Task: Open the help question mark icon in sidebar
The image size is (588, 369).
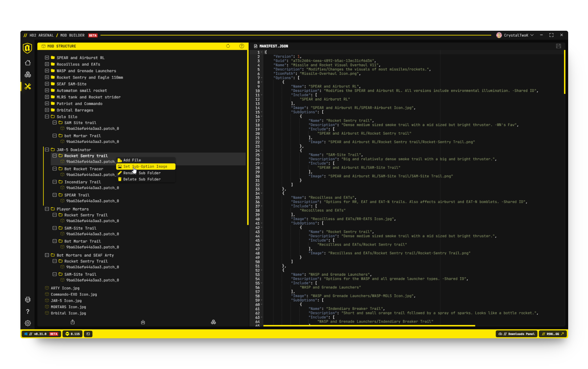Action: coord(28,312)
